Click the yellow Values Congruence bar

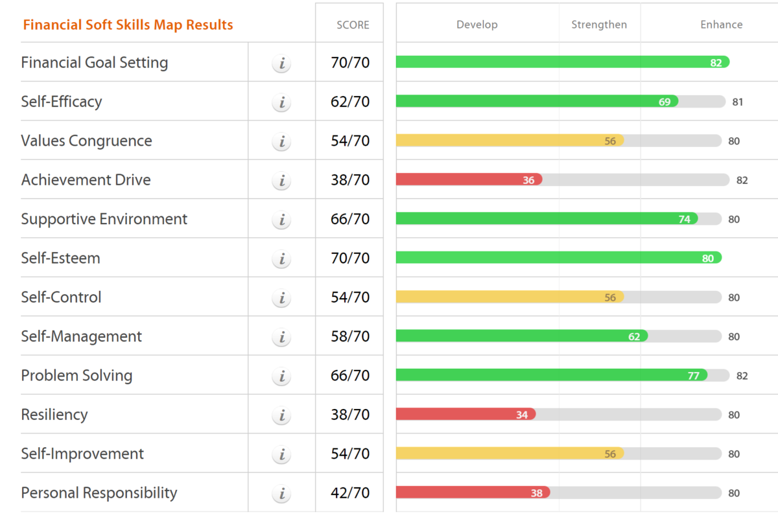[x=510, y=141]
